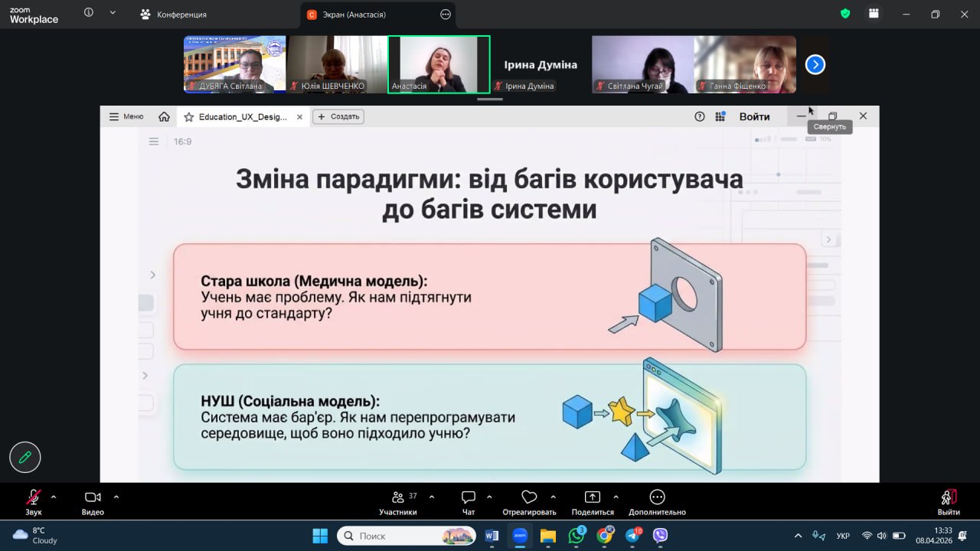
Task: Click the Отреагировать reactions heart icon
Action: pyautogui.click(x=529, y=498)
